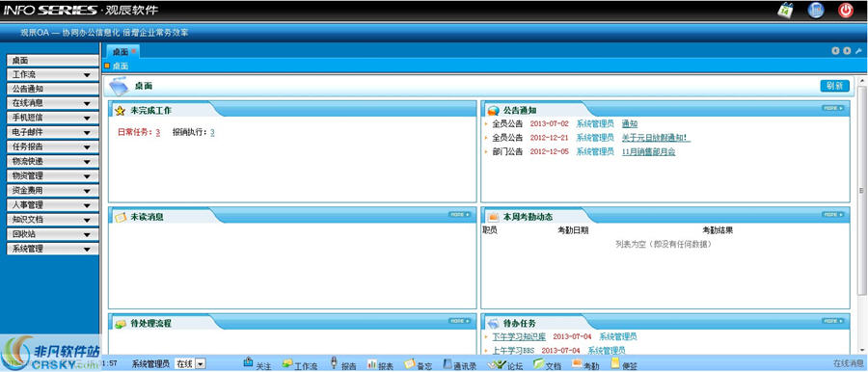This screenshot has width=868, height=372.
Task: Click the blue round icon beside power button
Action: pos(815,11)
